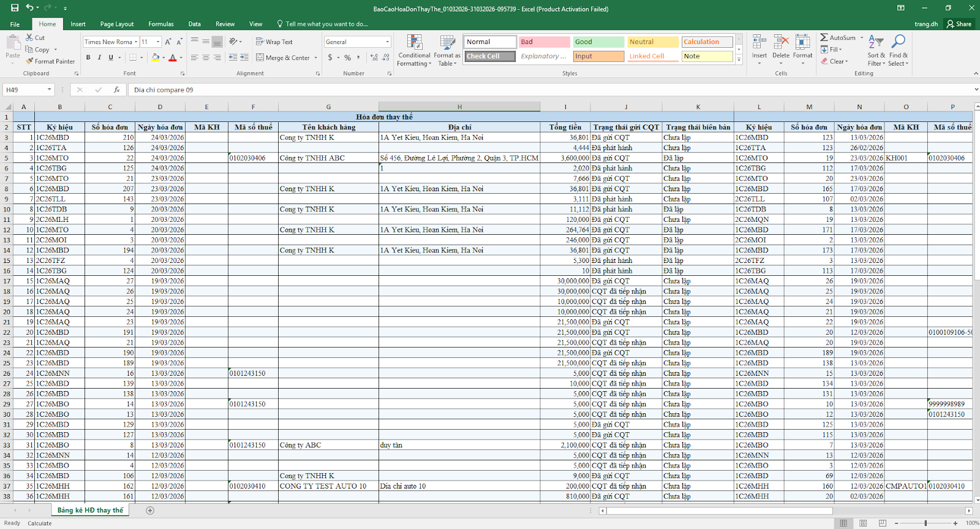This screenshot has height=529, width=980.
Task: Open Sort & Filter options
Action: 876,51
